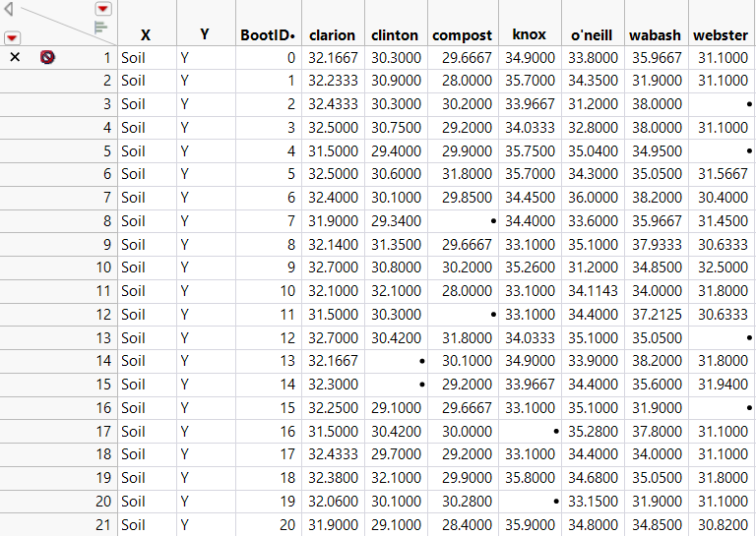756x536 pixels.
Task: Click the hidden row-state icon on row 1
Action: pos(47,57)
